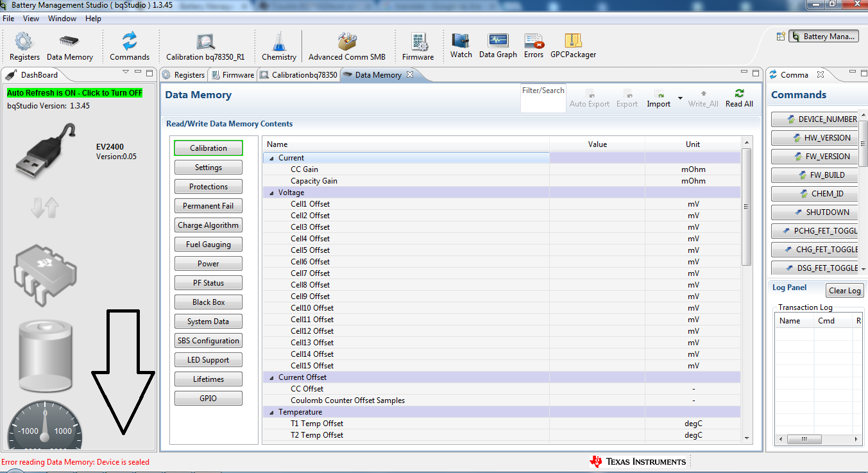The width and height of the screenshot is (868, 473).
Task: Click the Battery Mana... perspective button
Action: click(824, 37)
